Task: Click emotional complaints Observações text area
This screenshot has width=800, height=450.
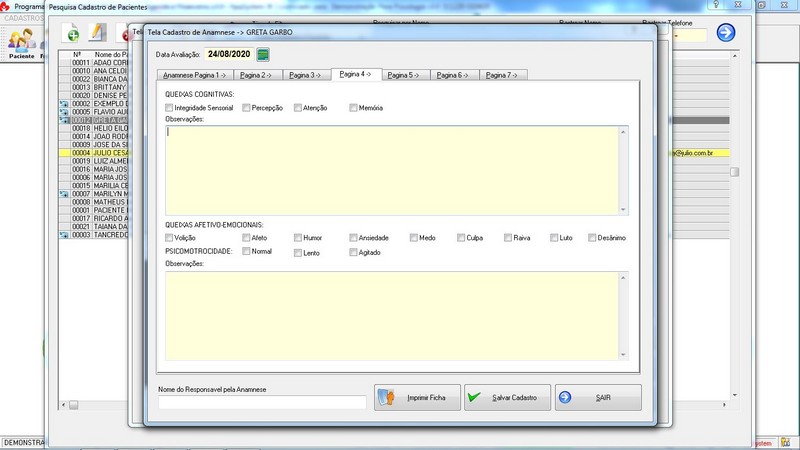Action: [392, 316]
